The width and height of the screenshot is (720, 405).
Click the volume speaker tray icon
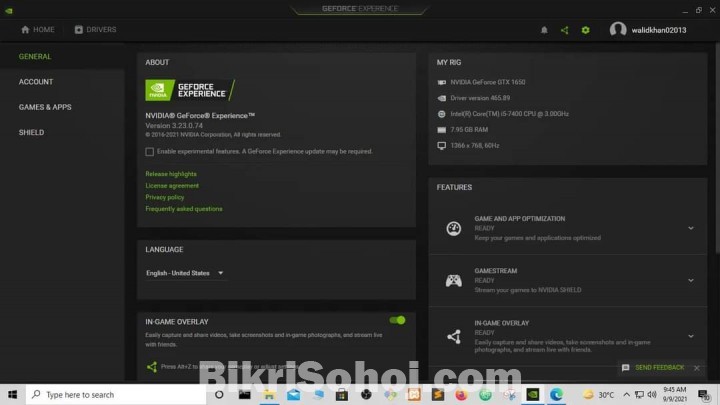tap(652, 394)
